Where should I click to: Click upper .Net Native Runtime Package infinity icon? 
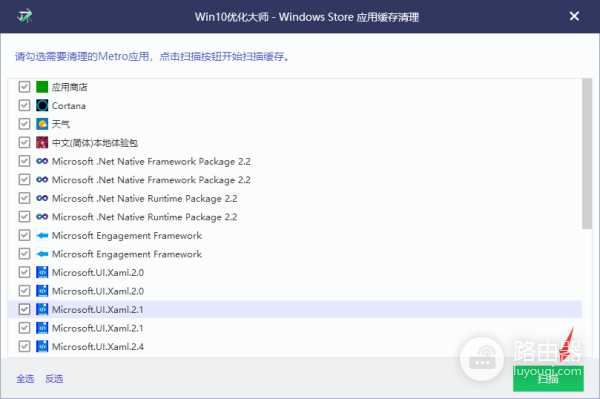42,198
